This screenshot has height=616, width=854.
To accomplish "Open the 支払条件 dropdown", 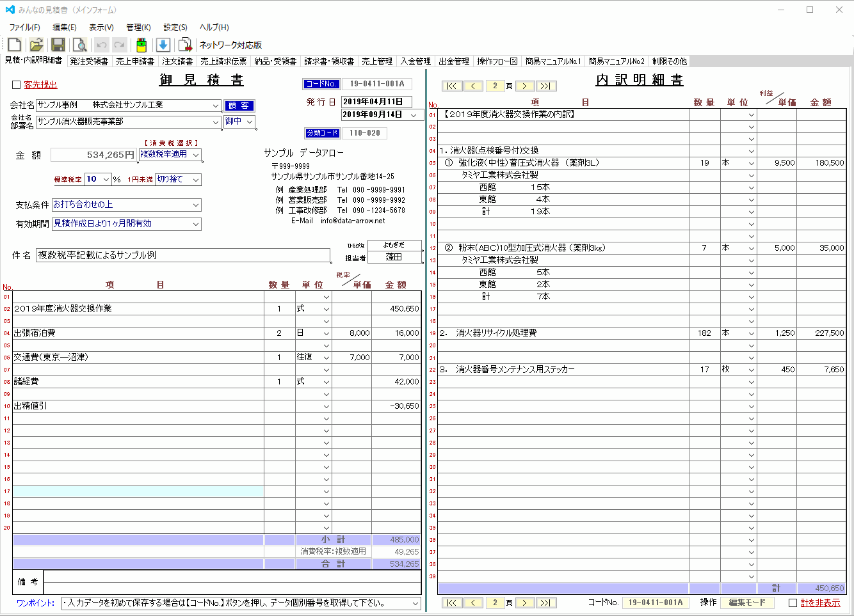I will click(196, 205).
